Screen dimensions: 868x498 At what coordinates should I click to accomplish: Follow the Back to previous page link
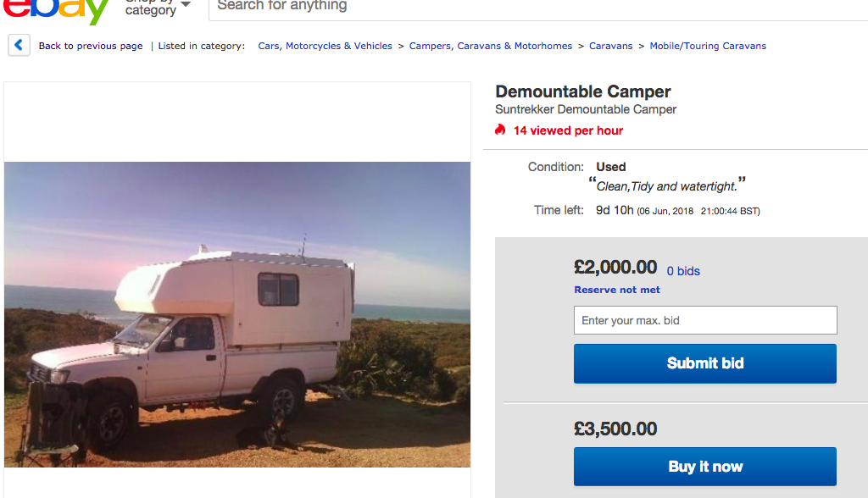tap(91, 47)
